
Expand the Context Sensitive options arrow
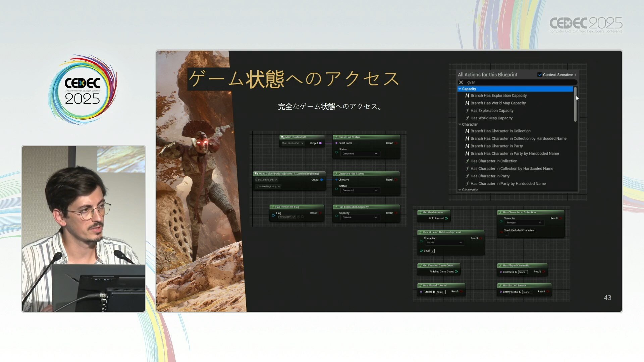click(x=575, y=75)
